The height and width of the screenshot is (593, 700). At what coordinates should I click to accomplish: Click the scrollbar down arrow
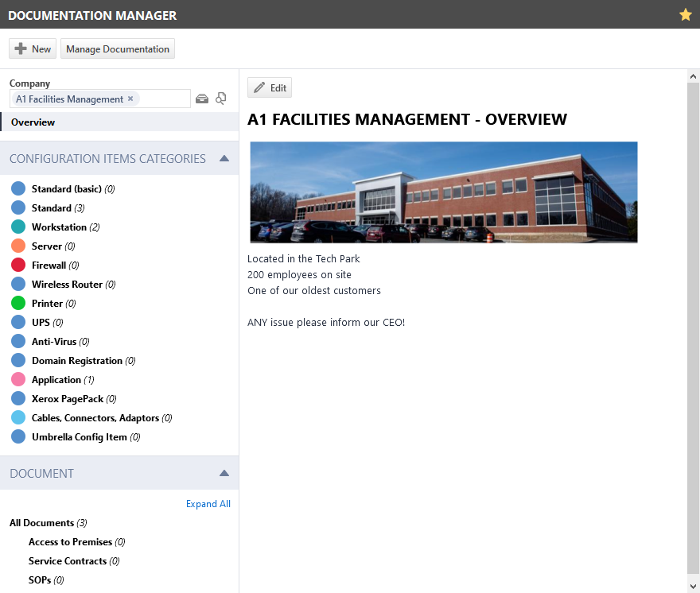[x=693, y=586]
